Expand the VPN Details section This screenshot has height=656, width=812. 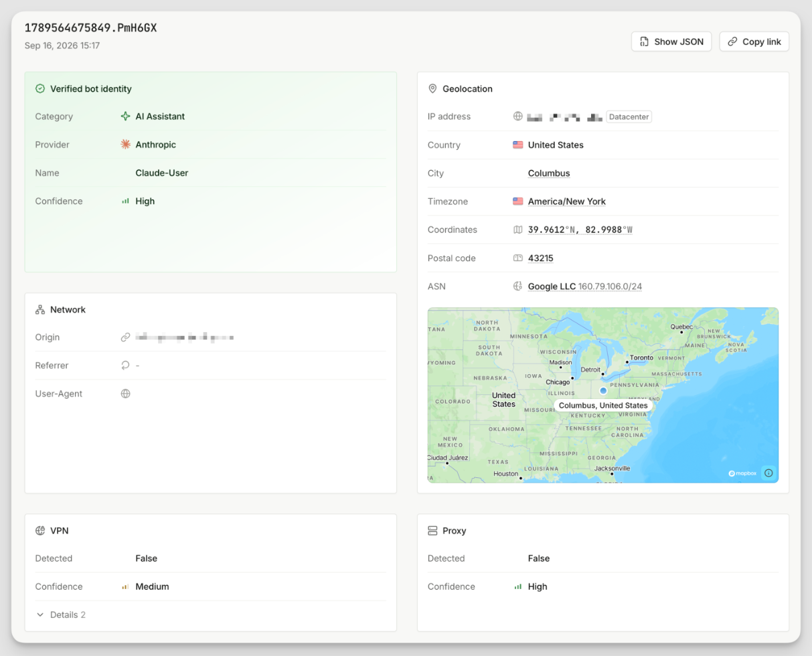click(61, 614)
